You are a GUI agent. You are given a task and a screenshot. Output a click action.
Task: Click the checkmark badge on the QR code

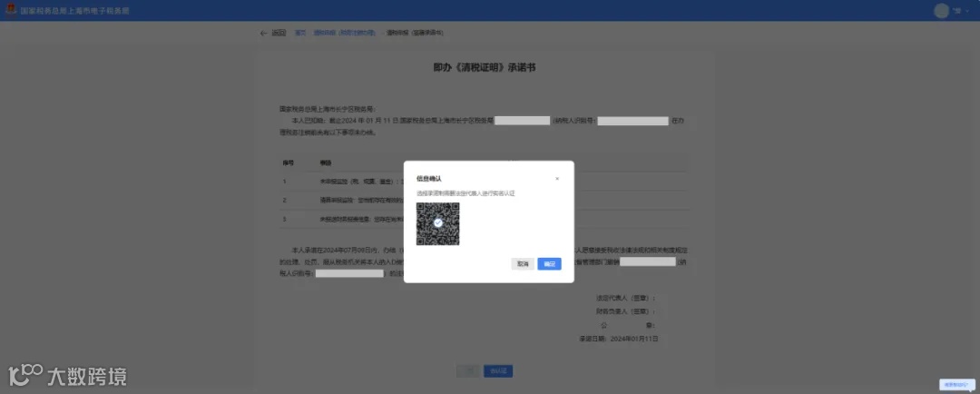click(438, 222)
